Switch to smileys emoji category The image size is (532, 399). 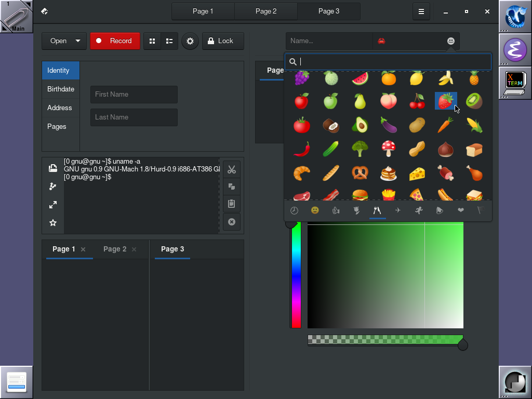tap(315, 211)
